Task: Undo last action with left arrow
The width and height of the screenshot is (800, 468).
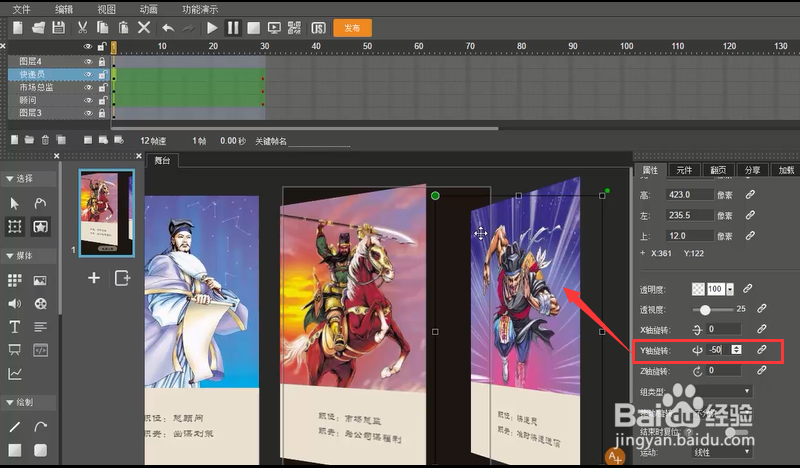Action: coord(168,28)
